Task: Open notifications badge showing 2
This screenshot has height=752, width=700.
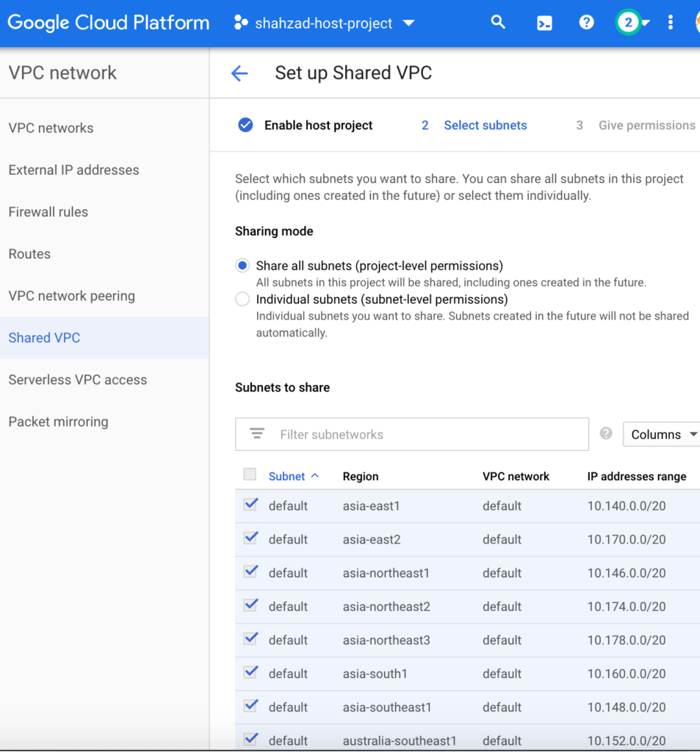Action: 628,23
